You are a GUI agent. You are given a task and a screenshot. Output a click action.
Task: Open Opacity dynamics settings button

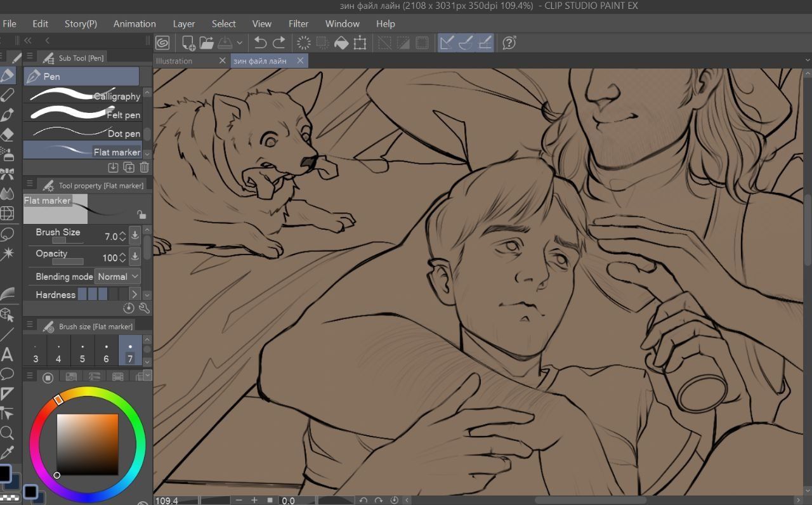134,257
